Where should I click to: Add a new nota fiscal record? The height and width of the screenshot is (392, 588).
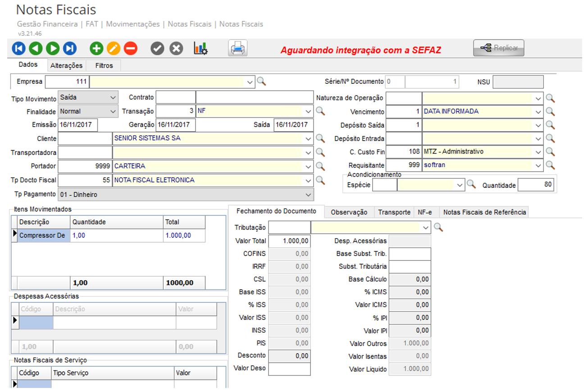[x=96, y=48]
